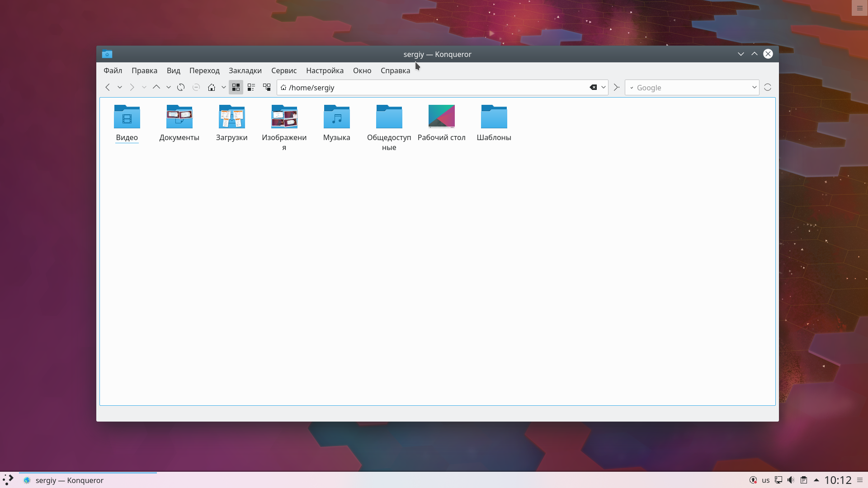Go up to the parent directory

(156, 87)
